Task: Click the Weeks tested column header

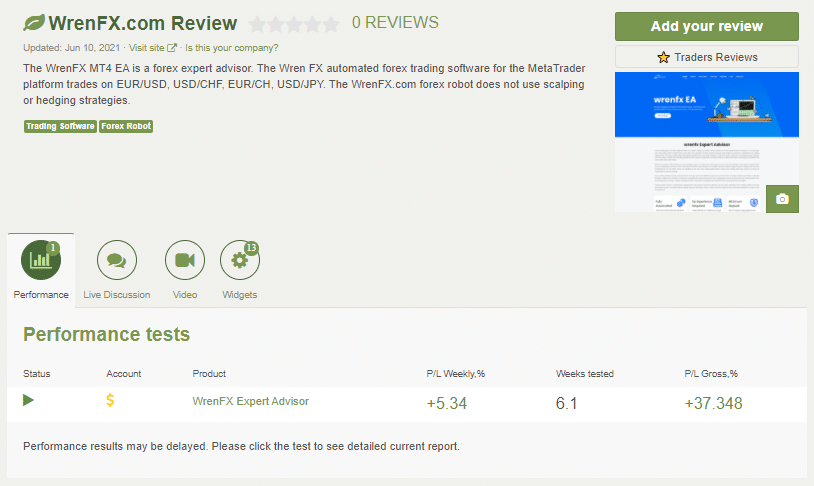Action: 585,374
